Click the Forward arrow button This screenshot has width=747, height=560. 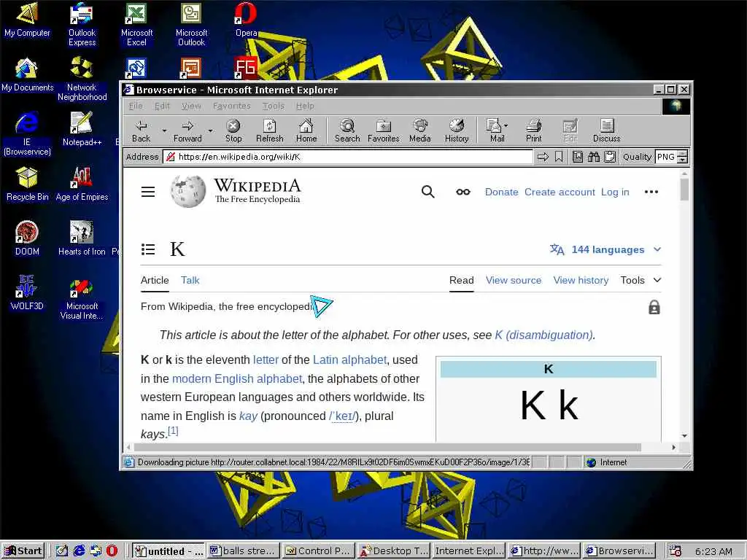(187, 131)
